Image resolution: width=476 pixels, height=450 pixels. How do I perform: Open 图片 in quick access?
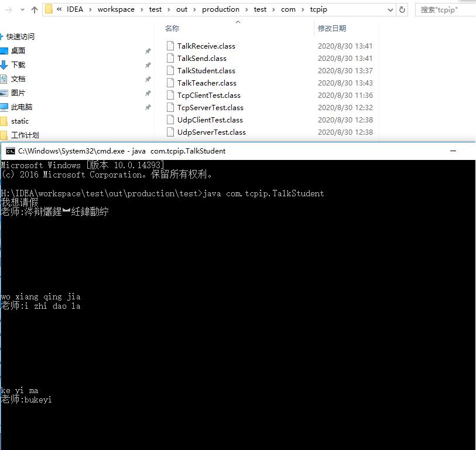point(18,93)
